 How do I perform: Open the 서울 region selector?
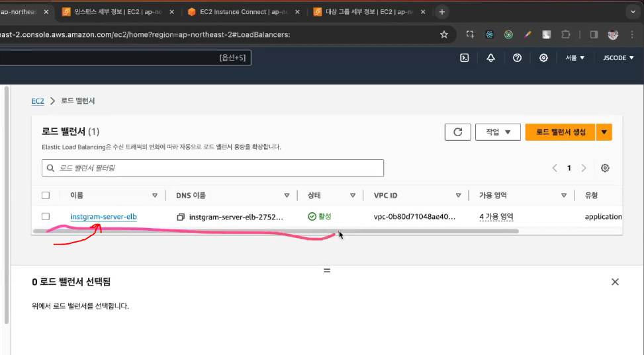pyautogui.click(x=575, y=58)
